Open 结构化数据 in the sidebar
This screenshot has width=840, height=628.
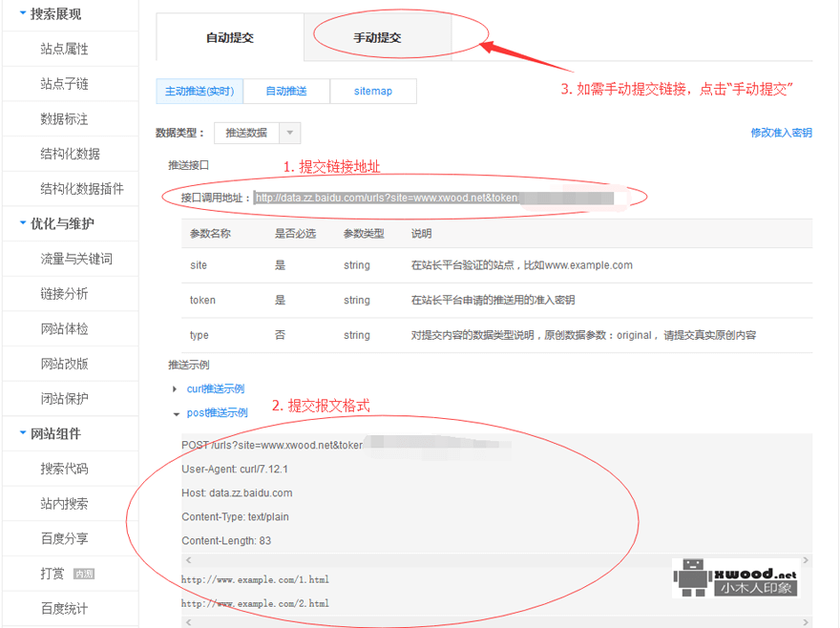point(71,154)
